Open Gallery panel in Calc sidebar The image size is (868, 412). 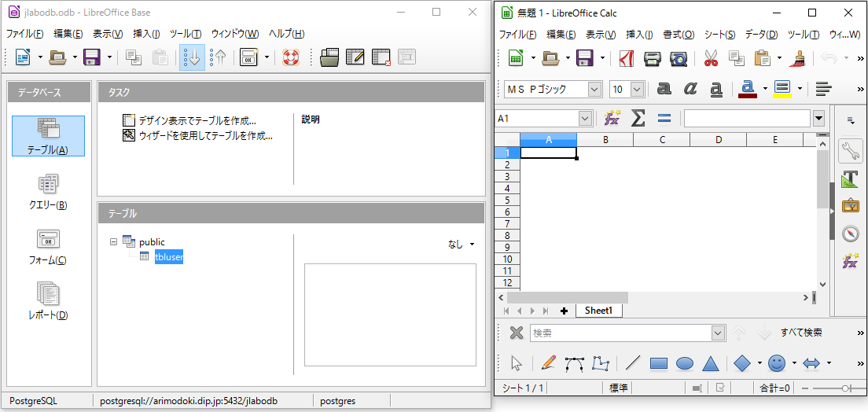pyautogui.click(x=850, y=207)
